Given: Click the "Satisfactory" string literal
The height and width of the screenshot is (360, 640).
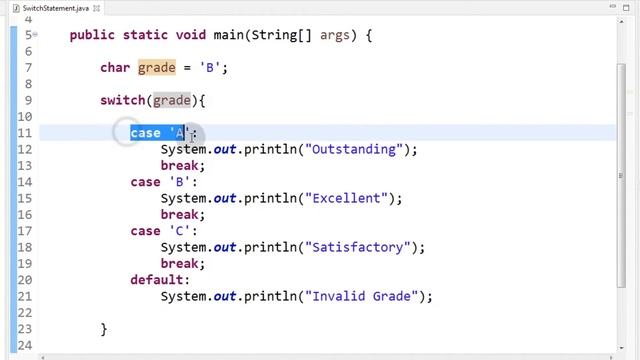Looking at the screenshot, I should (x=358, y=247).
